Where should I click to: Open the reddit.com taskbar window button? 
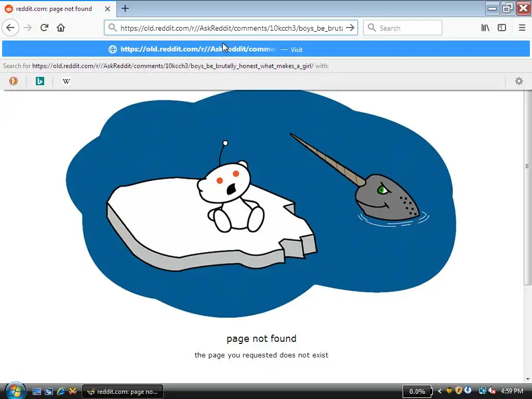click(123, 392)
